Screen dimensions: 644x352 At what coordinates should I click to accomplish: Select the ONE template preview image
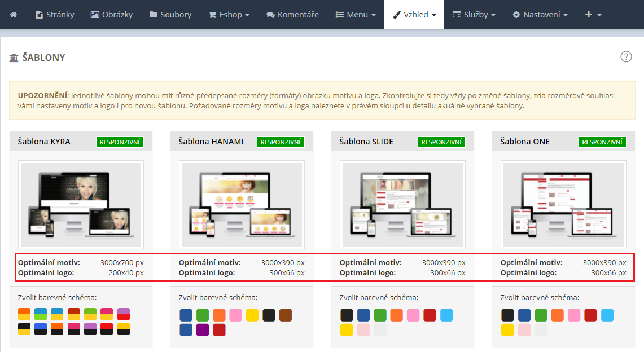click(x=563, y=205)
